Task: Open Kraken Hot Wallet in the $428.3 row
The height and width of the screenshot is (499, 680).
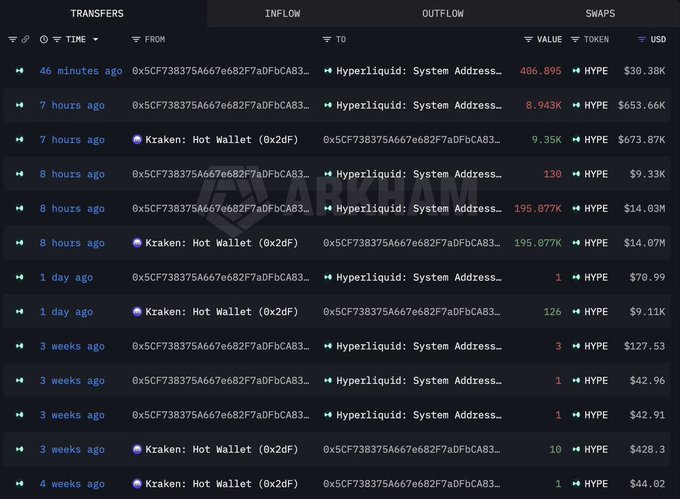Action: tap(222, 450)
